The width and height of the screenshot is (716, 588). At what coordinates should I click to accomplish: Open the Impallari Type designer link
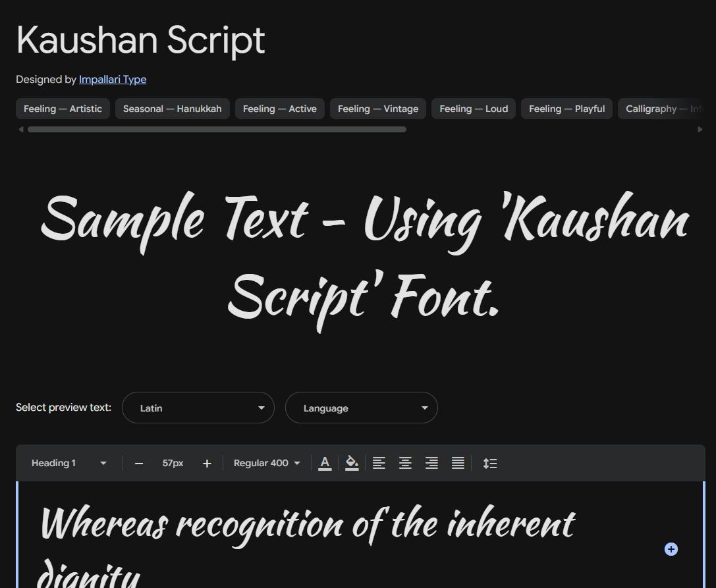(x=113, y=80)
